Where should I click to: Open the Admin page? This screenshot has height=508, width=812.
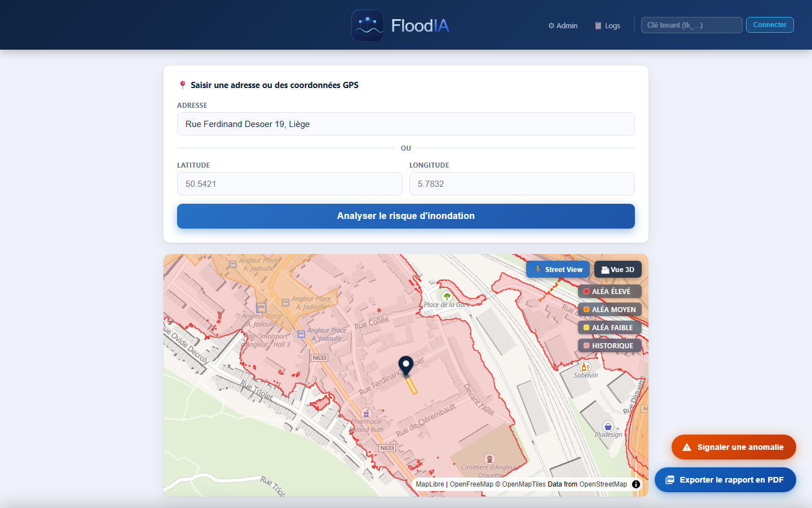[x=563, y=25]
